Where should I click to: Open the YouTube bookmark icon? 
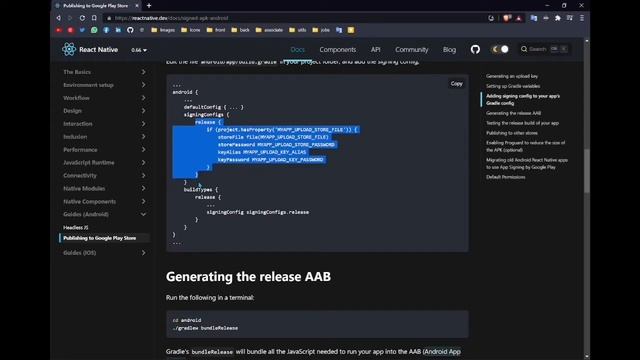tap(59, 30)
